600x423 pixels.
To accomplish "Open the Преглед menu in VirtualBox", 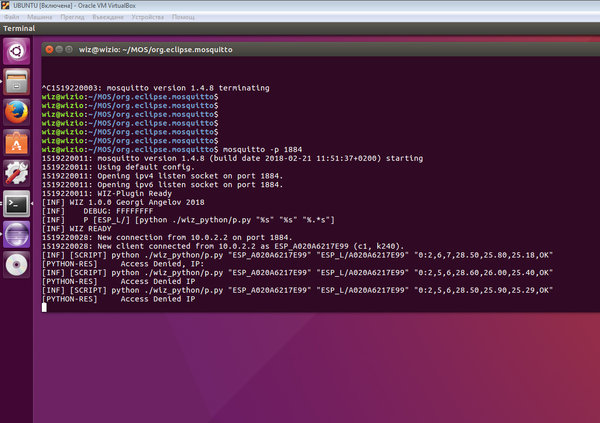I will pos(72,17).
